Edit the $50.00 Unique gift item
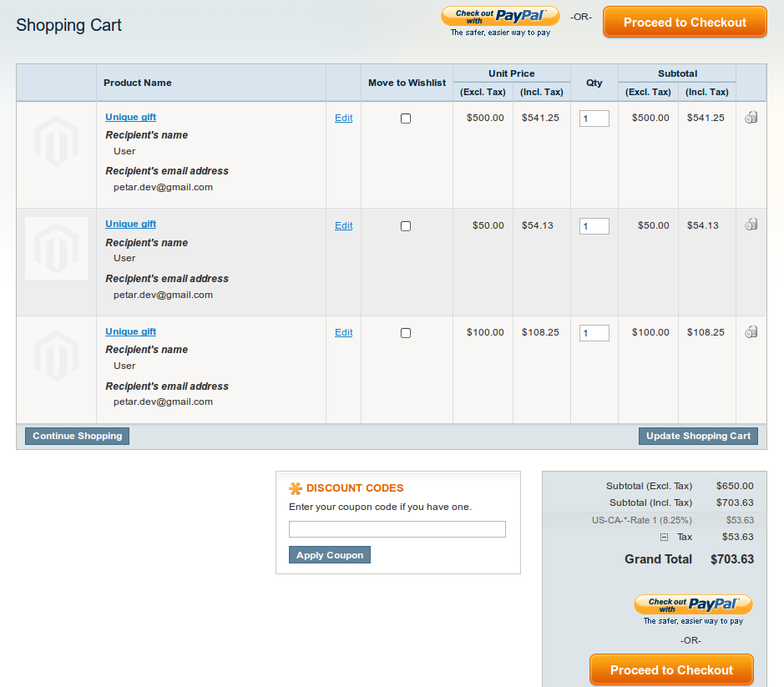784x687 pixels. pos(343,225)
